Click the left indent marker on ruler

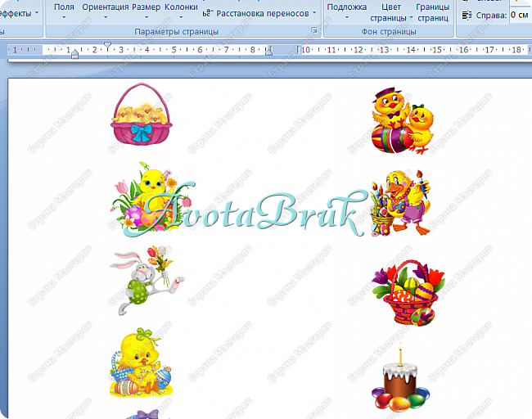75,54
